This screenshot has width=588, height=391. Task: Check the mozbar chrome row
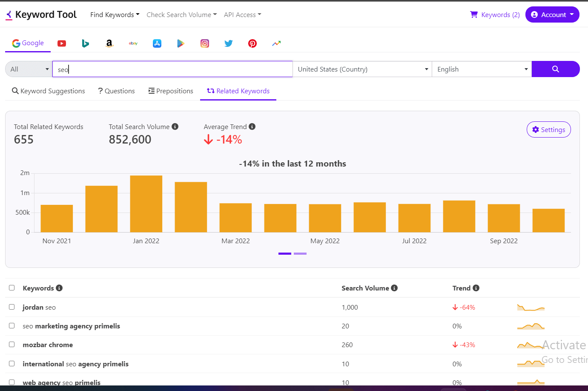point(12,345)
